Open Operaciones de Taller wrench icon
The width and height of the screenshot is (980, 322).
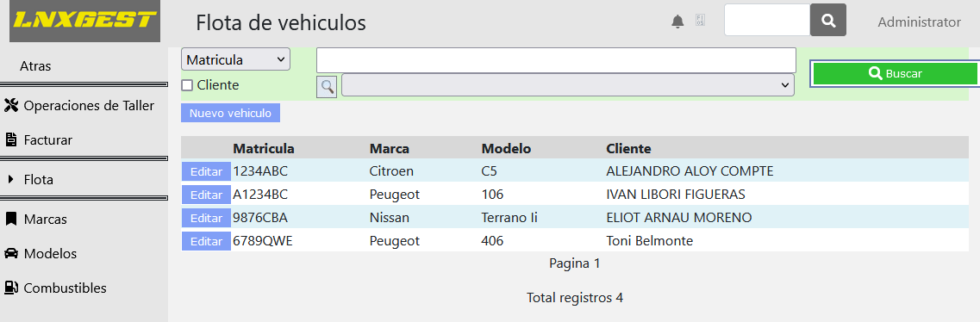(11, 105)
